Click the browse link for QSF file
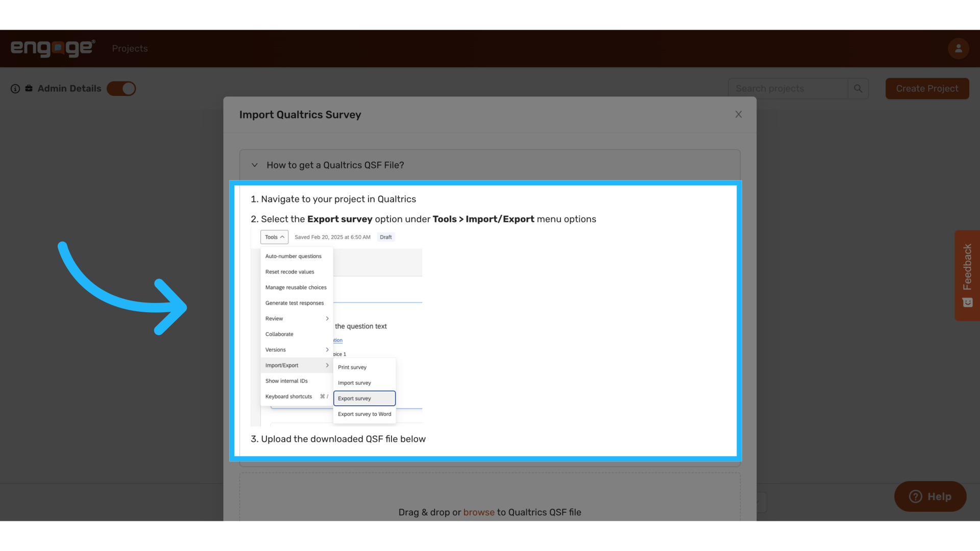This screenshot has height=551, width=980. 479,512
